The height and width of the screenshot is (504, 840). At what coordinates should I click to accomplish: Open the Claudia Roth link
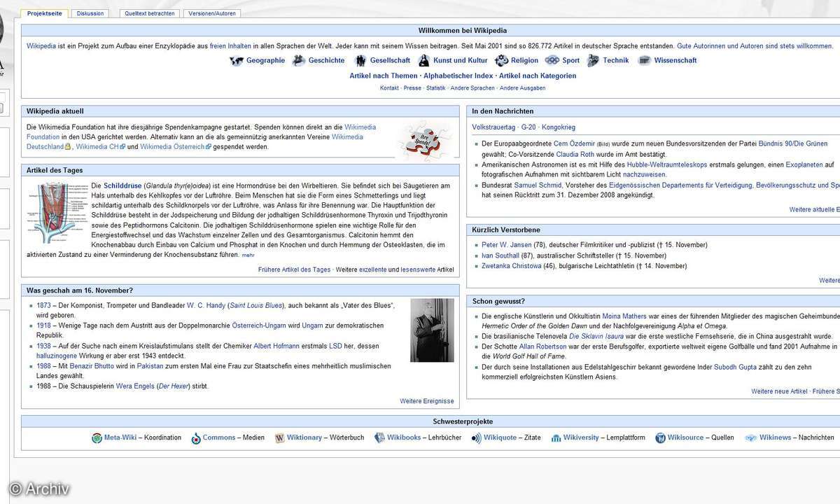pos(575,154)
